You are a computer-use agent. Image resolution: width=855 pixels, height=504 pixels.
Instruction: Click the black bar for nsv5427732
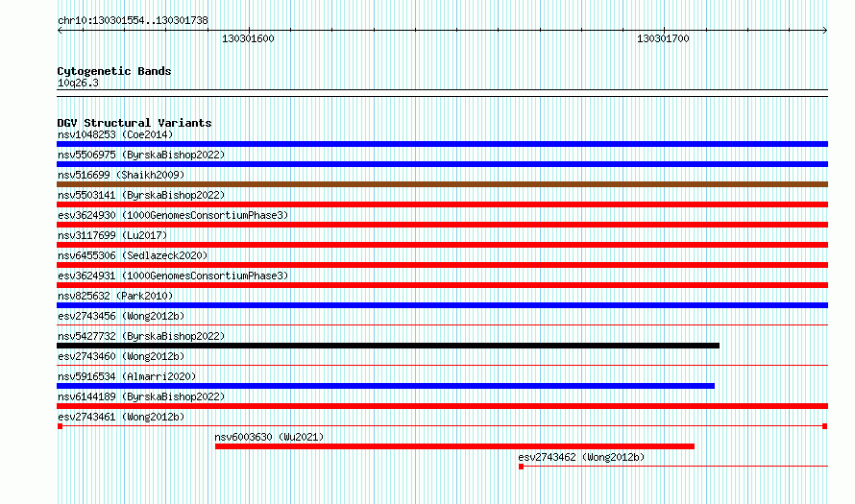(388, 346)
